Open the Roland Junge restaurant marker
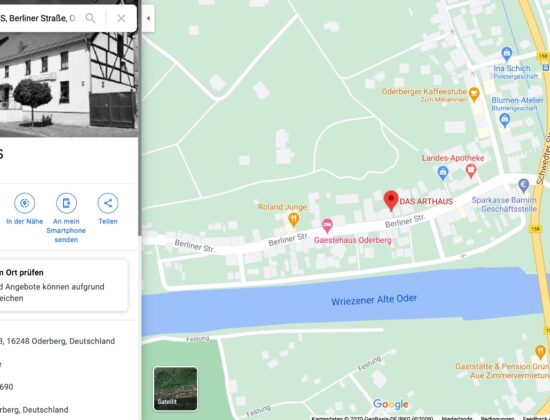550x420 pixels. pos(294,220)
